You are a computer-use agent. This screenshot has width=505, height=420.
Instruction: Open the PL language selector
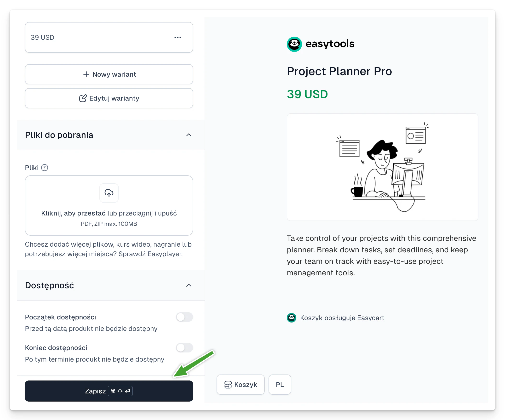pos(280,385)
